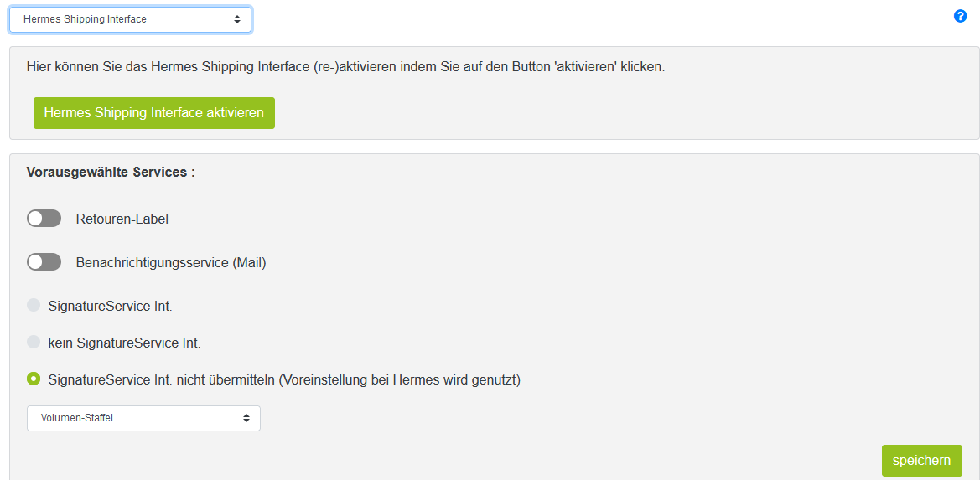Open the Hermes Shipping Interface selector
Viewport: 980px width, 480px height.
(x=130, y=19)
